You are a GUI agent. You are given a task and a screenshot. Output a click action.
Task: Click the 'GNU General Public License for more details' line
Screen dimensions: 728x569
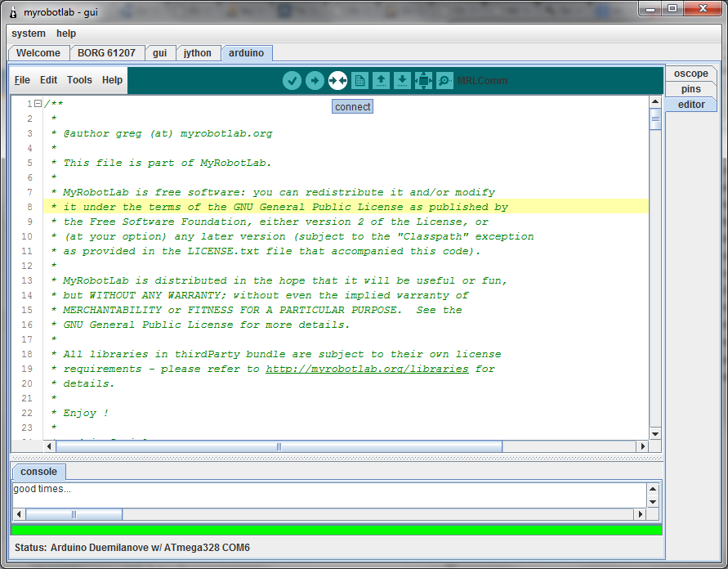pos(199,325)
